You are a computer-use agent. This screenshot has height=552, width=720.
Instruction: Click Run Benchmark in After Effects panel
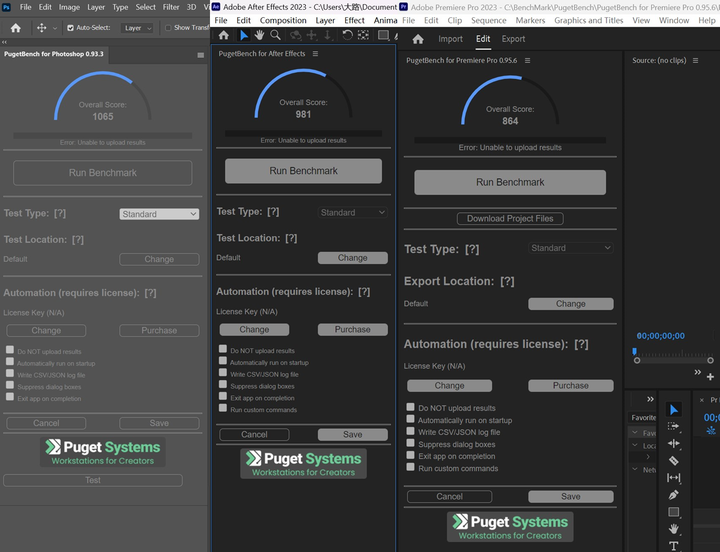point(304,171)
